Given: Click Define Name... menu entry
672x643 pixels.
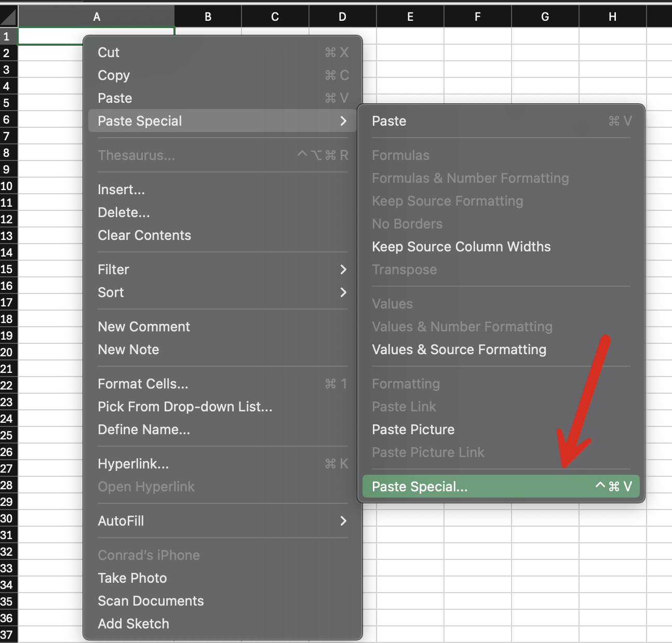Looking at the screenshot, I should tap(144, 430).
